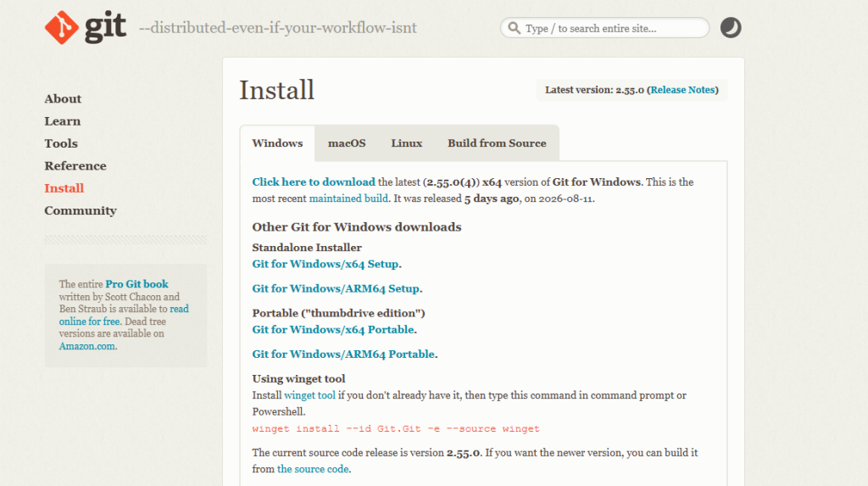
Task: Download Git for Windows/ARM64 Portable
Action: (x=343, y=354)
